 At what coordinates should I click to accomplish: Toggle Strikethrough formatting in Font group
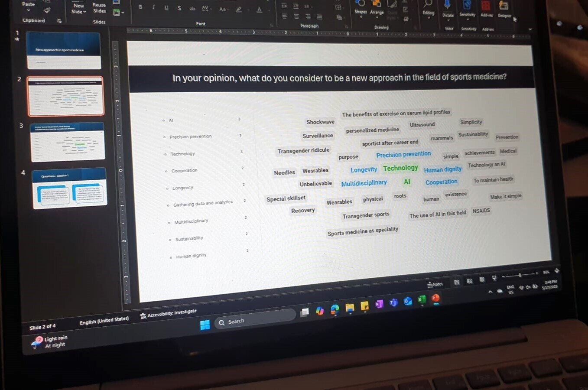[192, 8]
